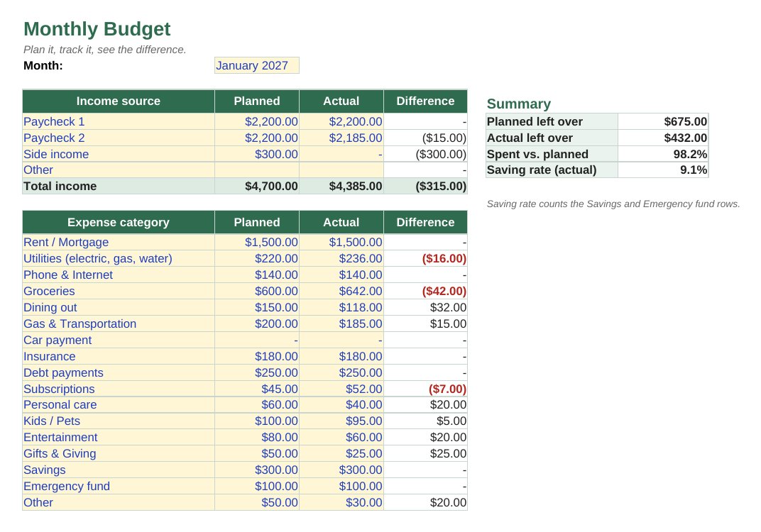Click the Emergency fund label
The height and width of the screenshot is (532, 761).
[119, 486]
